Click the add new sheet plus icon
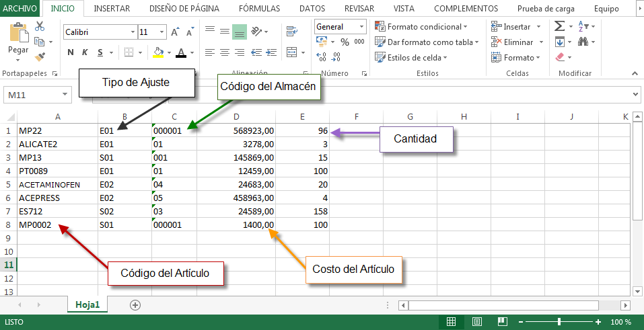644x330 pixels. (135, 304)
